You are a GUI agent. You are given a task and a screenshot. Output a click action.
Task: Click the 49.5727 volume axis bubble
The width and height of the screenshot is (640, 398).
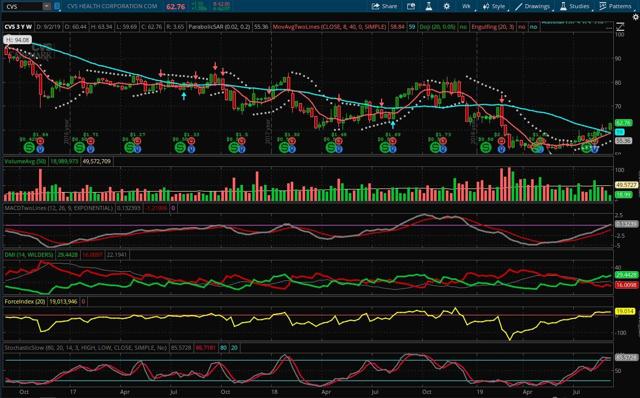(627, 185)
